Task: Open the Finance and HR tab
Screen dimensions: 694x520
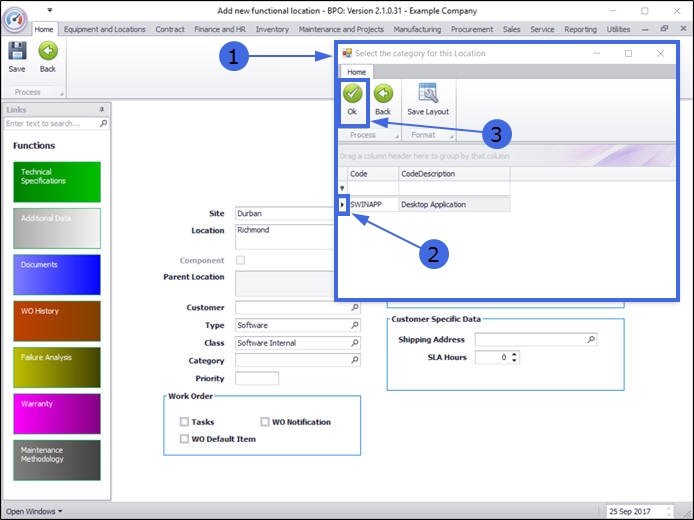Action: (220, 29)
